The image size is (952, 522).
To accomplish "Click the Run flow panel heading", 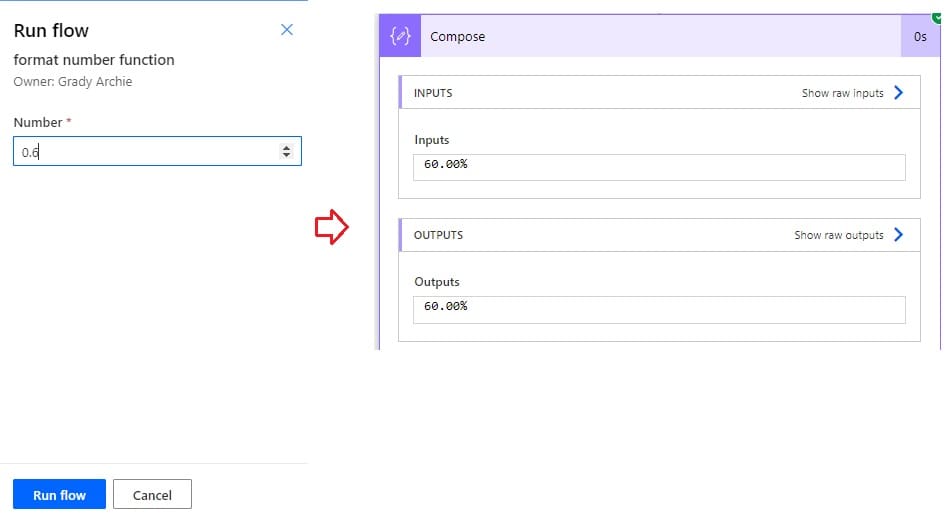I will (51, 30).
